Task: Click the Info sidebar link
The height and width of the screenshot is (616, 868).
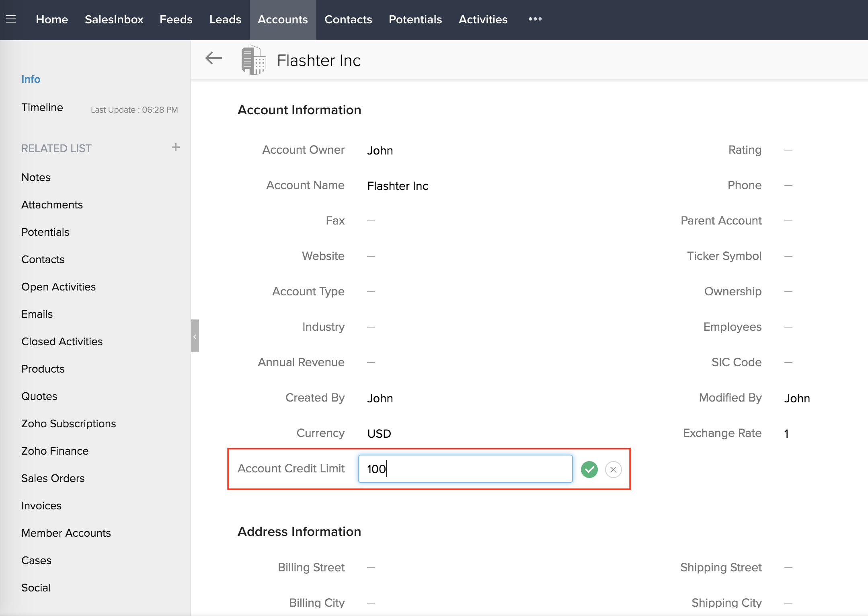Action: [31, 79]
